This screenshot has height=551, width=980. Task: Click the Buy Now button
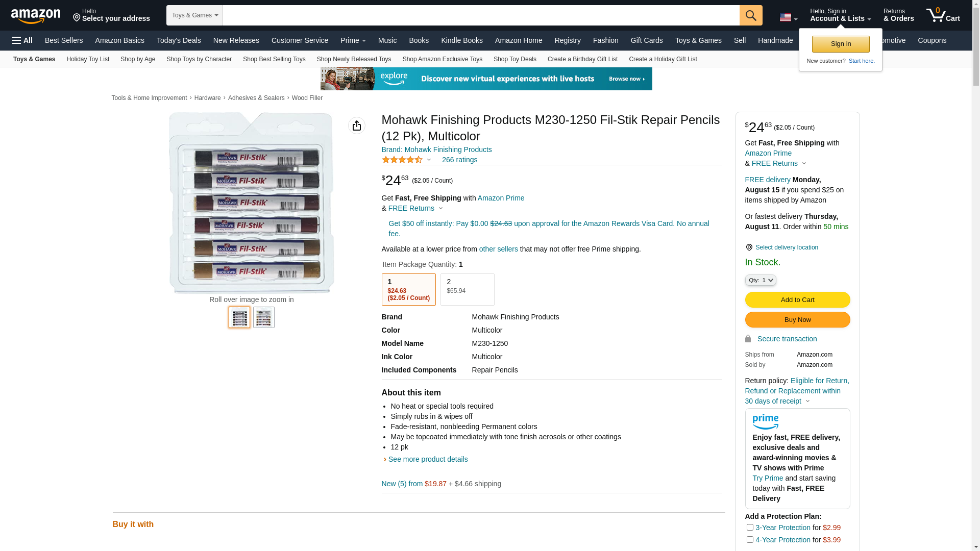[797, 319]
